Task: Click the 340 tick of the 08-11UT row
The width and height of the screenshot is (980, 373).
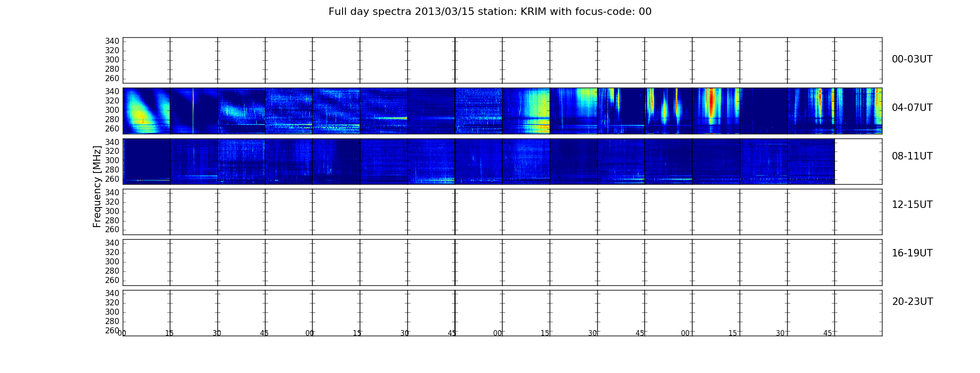Action: pos(112,142)
